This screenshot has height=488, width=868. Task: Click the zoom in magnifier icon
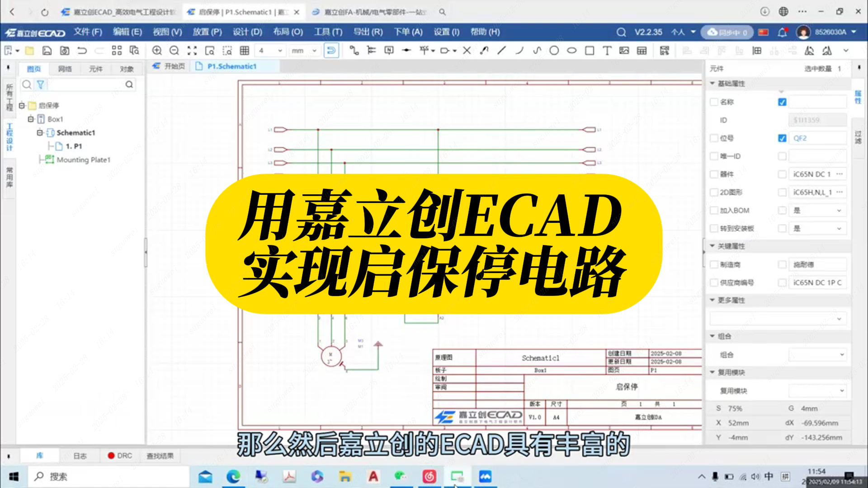tap(157, 51)
